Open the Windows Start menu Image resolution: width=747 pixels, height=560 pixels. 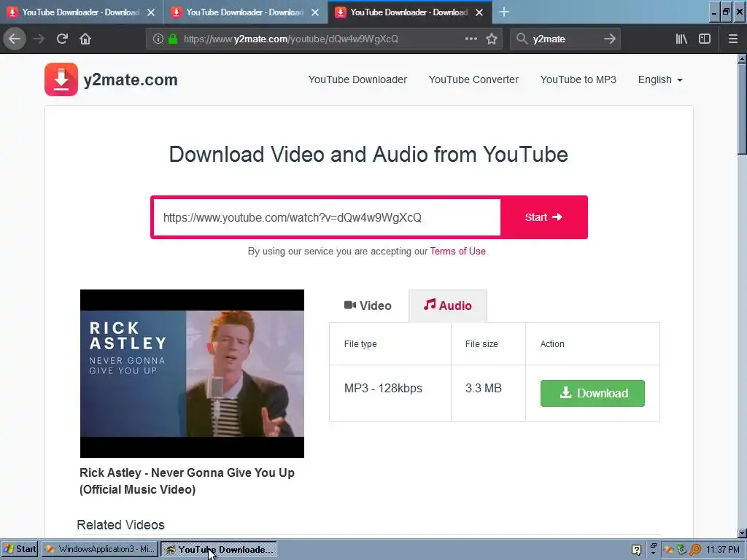pos(20,549)
